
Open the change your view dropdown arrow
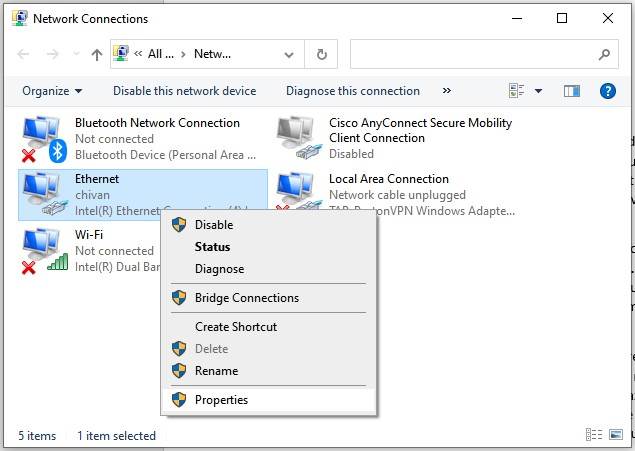538,91
